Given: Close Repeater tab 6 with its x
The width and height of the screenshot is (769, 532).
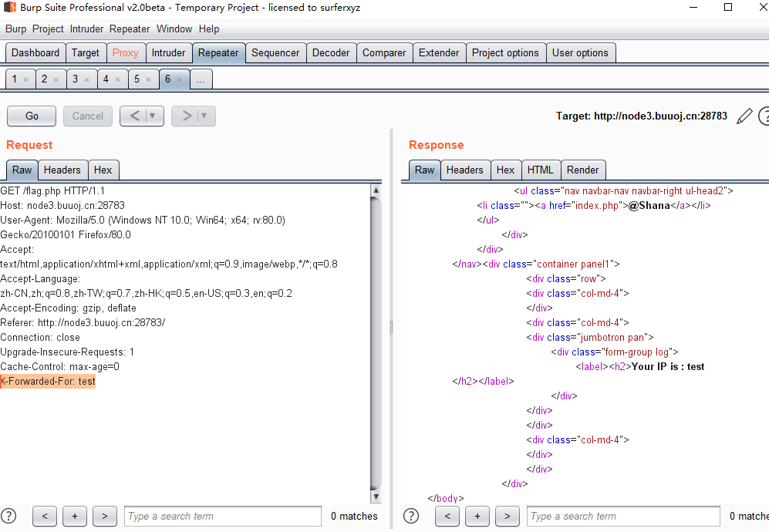Looking at the screenshot, I should click(x=180, y=79).
